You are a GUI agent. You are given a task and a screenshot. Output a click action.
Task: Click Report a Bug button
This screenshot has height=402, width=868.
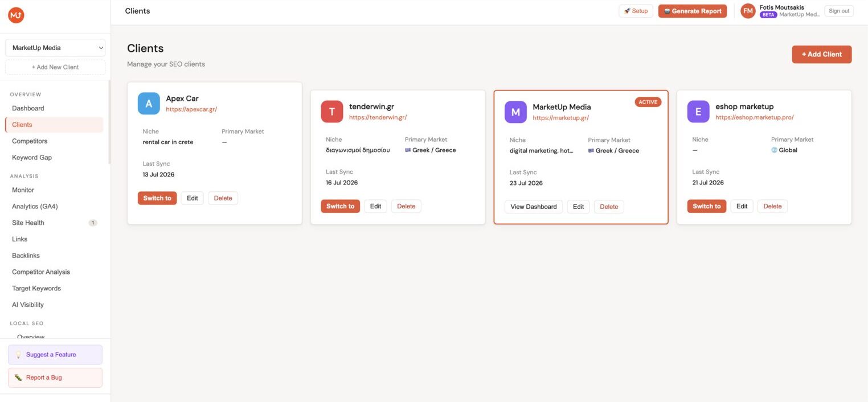tap(55, 378)
